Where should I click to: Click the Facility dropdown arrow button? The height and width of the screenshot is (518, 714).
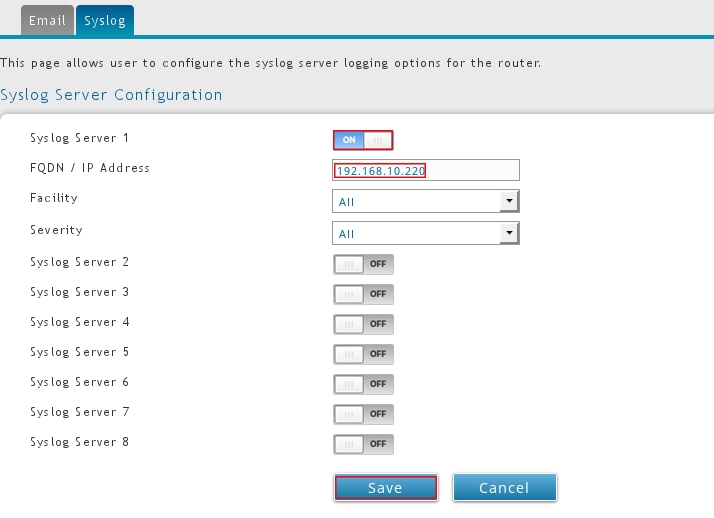pyautogui.click(x=510, y=201)
